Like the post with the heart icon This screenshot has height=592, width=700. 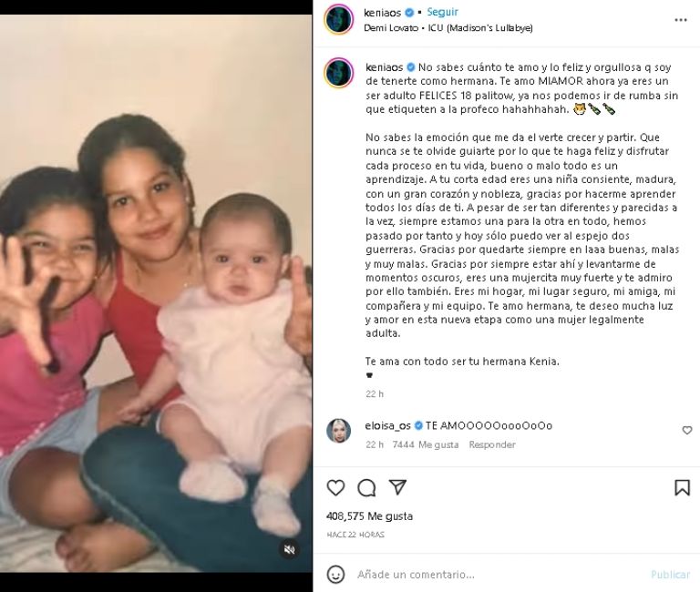335,487
